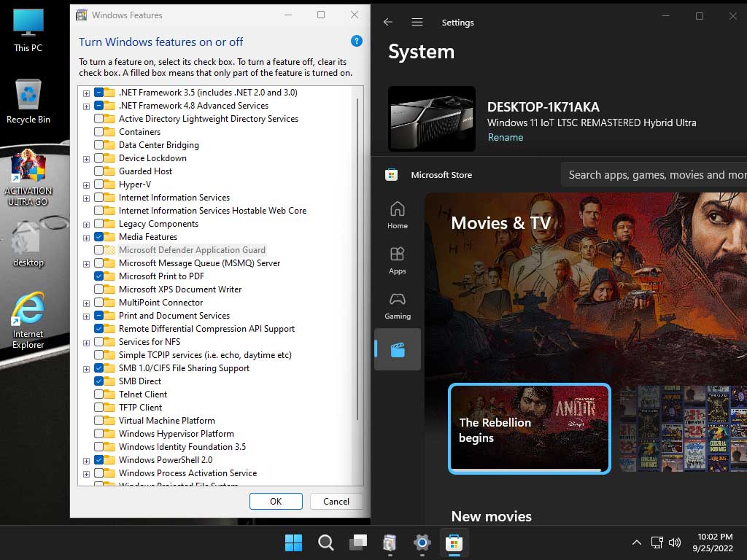747x560 pixels.
Task: Open network status tray icon
Action: click(657, 542)
